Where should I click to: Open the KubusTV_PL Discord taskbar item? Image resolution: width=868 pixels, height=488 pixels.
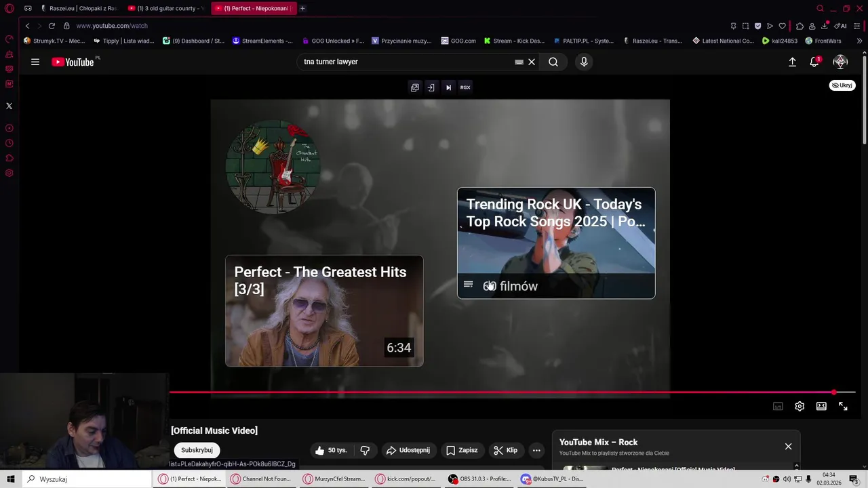[x=552, y=479]
